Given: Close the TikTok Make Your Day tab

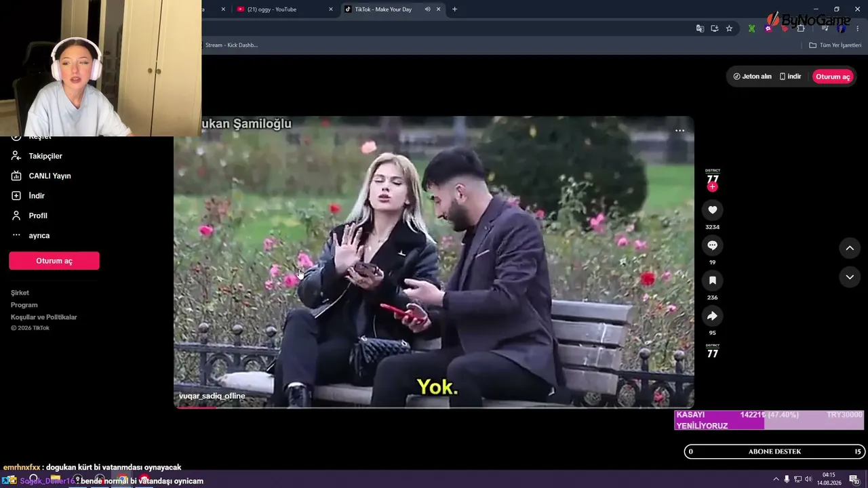Looking at the screenshot, I should [x=439, y=9].
